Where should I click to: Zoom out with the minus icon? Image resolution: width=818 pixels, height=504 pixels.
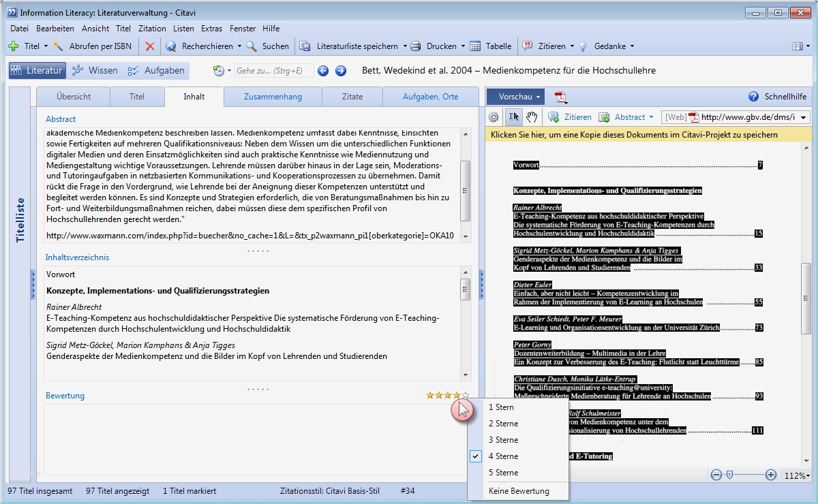coord(716,475)
